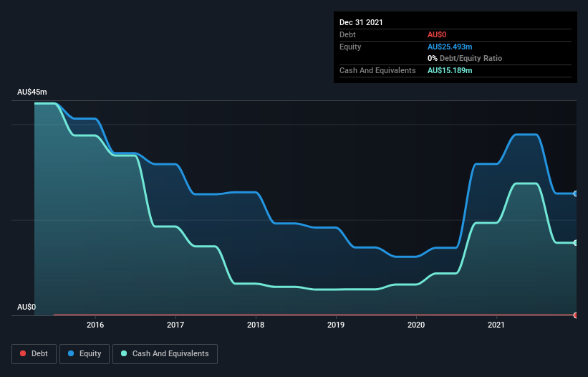Image resolution: width=588 pixels, height=377 pixels.
Task: Click the 2018 x-axis label
Action: click(256, 325)
